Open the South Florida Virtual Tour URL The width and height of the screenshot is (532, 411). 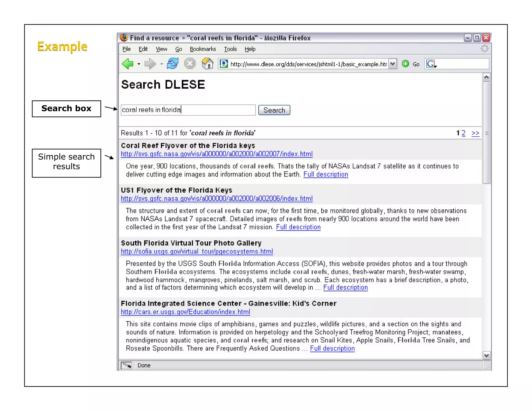(x=197, y=251)
